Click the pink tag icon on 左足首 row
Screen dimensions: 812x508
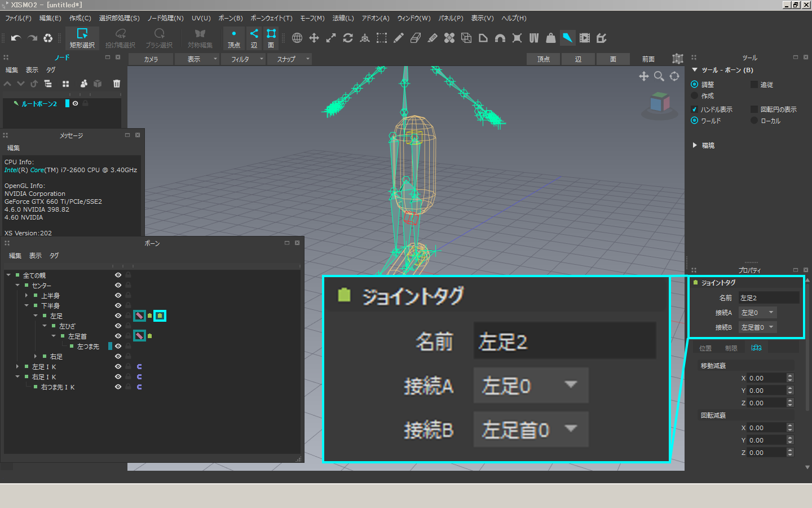point(139,336)
